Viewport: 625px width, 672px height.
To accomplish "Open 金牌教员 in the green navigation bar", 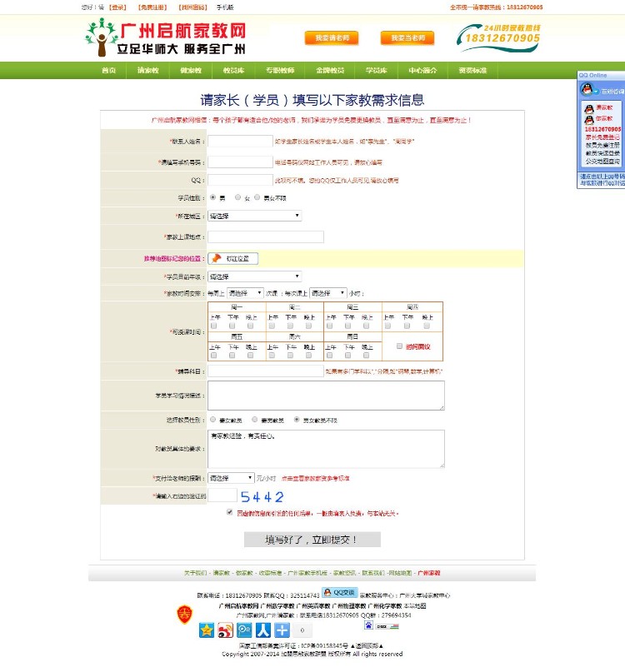I will click(x=330, y=70).
